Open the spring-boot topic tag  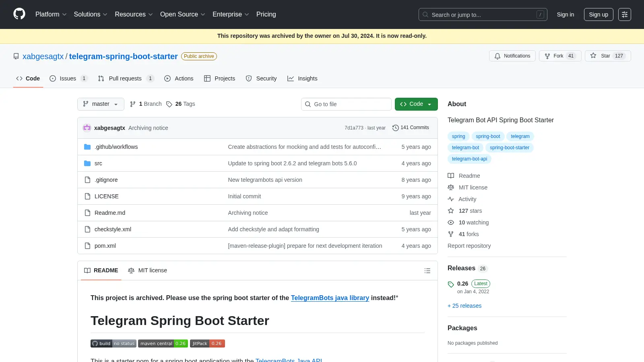click(x=488, y=136)
